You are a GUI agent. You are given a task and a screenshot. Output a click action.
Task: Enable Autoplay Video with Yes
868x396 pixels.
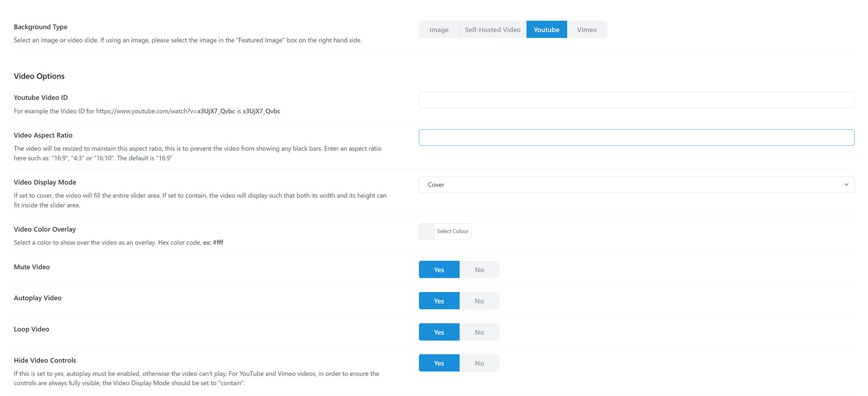point(439,301)
